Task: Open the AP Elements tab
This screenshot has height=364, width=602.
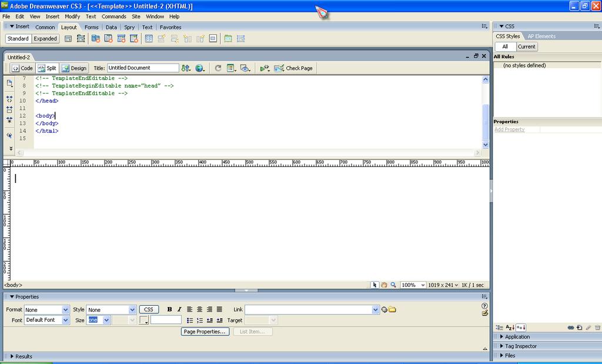Action: (x=541, y=36)
